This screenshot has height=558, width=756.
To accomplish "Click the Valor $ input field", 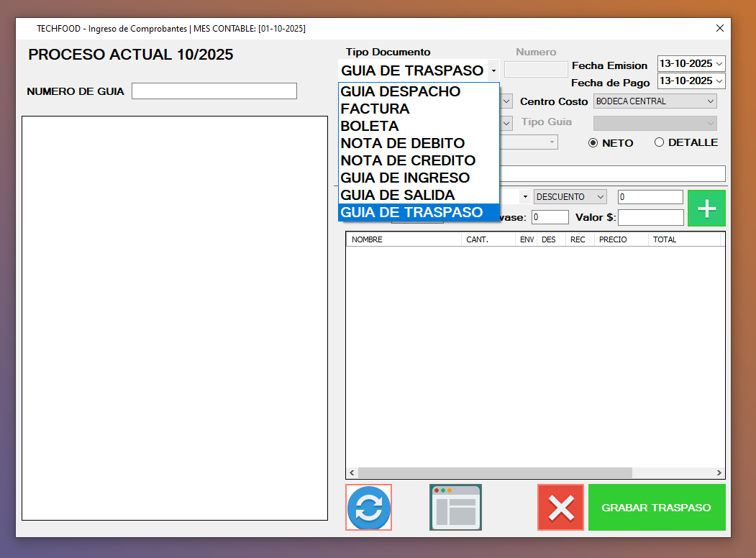I will pos(650,217).
